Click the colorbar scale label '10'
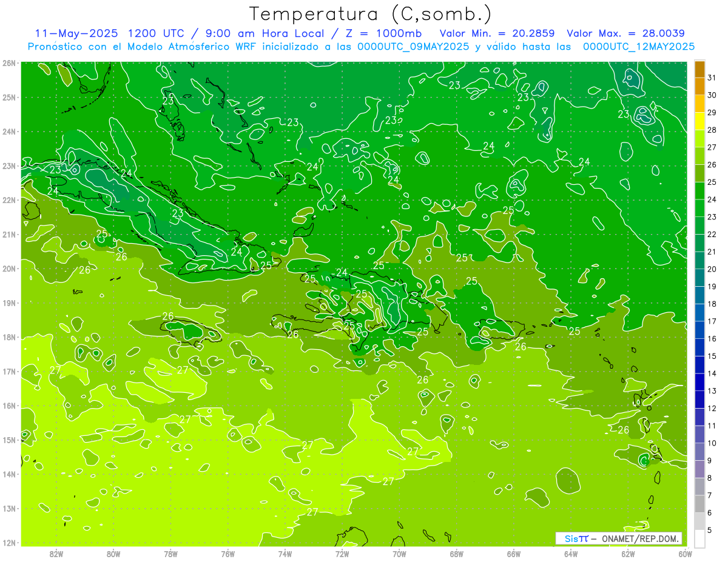728x562 pixels. (x=712, y=443)
